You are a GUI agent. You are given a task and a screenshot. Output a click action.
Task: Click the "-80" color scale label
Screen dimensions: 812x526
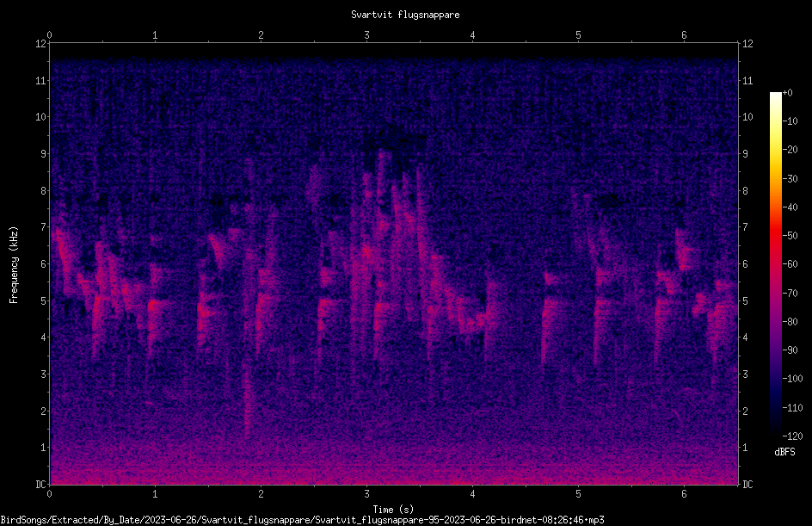tap(790, 322)
